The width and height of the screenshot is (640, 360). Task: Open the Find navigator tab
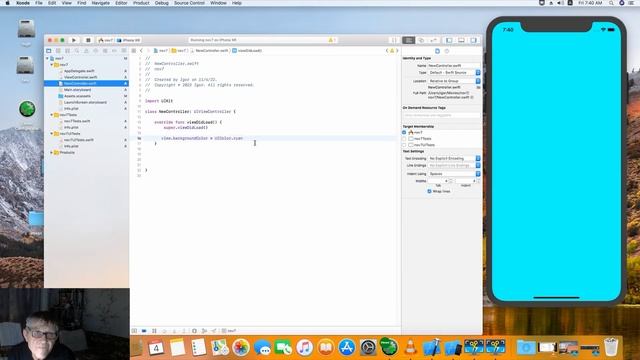77,51
